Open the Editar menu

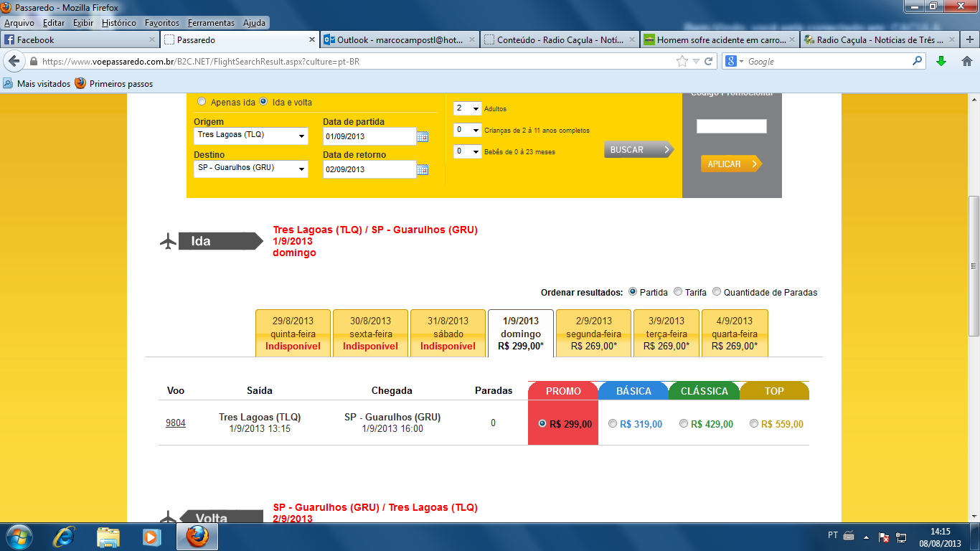pyautogui.click(x=54, y=23)
